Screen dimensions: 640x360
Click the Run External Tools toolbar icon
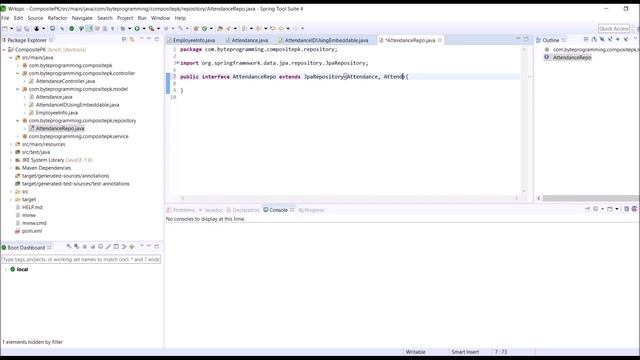pyautogui.click(x=151, y=29)
